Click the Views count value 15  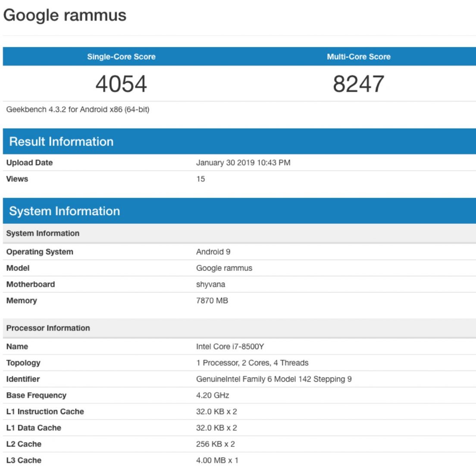[200, 179]
